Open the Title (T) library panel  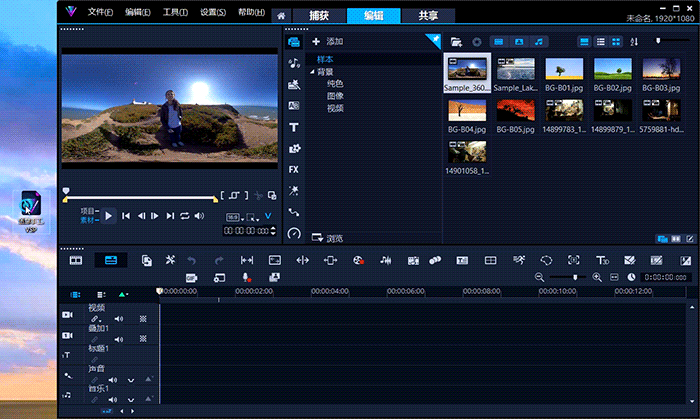pyautogui.click(x=294, y=127)
